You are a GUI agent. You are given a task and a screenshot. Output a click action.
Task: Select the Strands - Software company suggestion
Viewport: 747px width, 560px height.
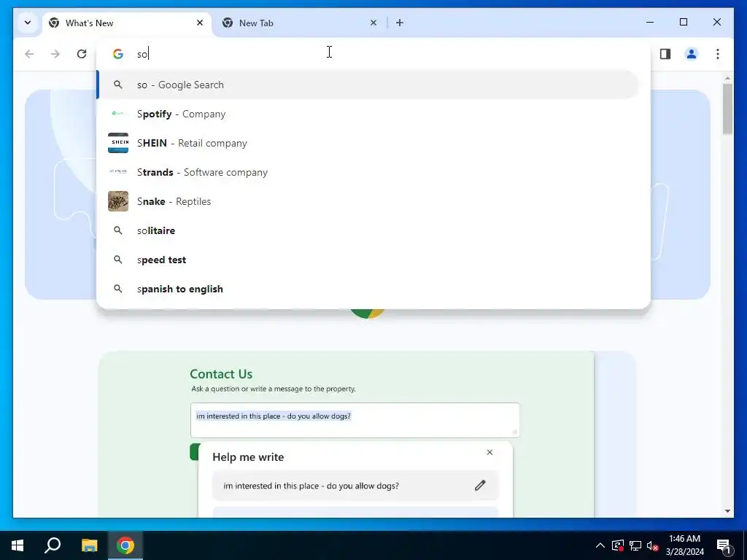click(x=368, y=172)
